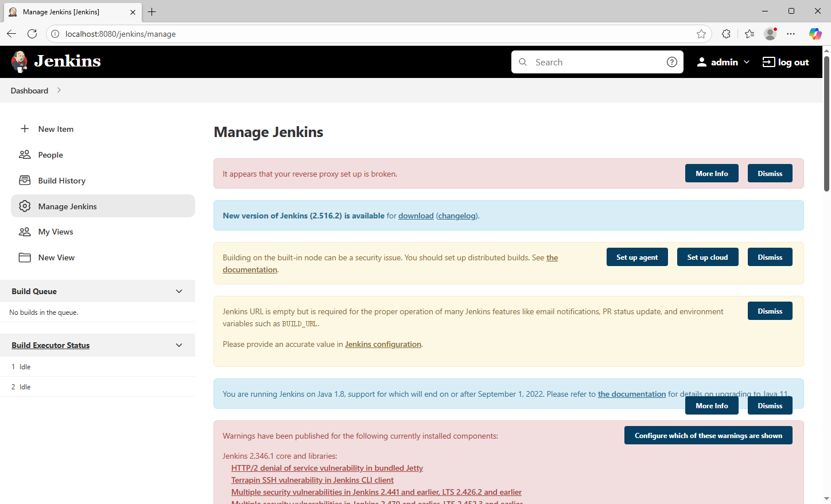Click the magnifier icon in search box
The image size is (831, 504).
(x=523, y=62)
